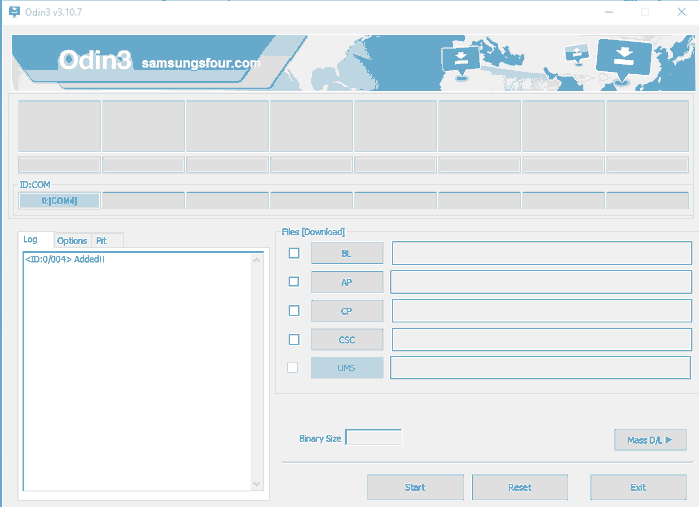Minimize the Odin3 window
The width and height of the screenshot is (699, 507).
[609, 12]
